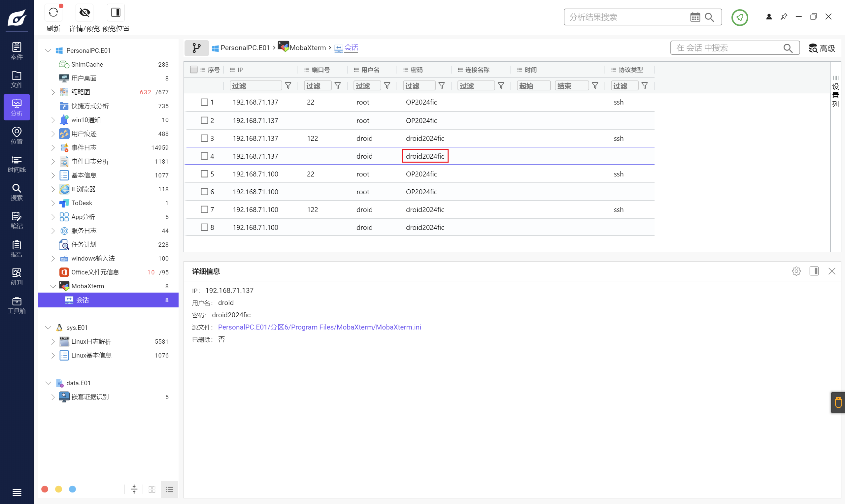Click the blue color dot

(x=72, y=489)
